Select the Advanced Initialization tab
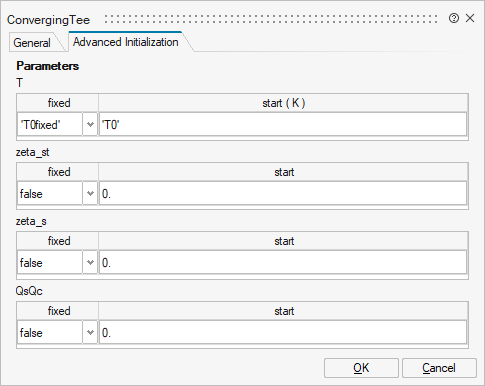 (x=126, y=42)
